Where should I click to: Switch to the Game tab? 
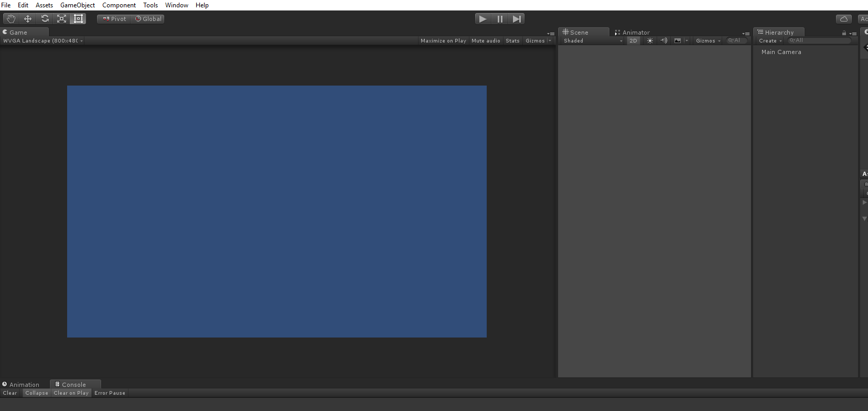tap(25, 32)
